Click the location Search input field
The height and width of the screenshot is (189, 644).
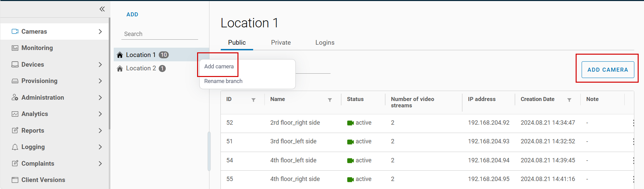(159, 34)
